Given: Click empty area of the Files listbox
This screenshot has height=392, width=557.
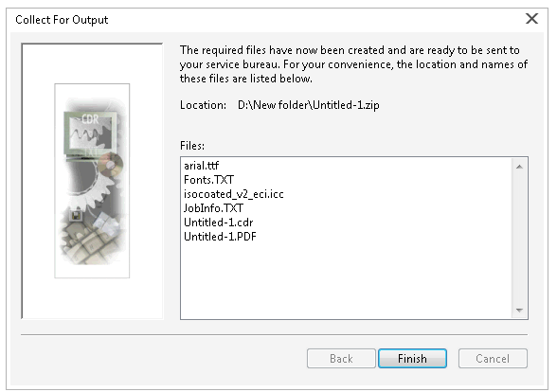Looking at the screenshot, I should 347,280.
